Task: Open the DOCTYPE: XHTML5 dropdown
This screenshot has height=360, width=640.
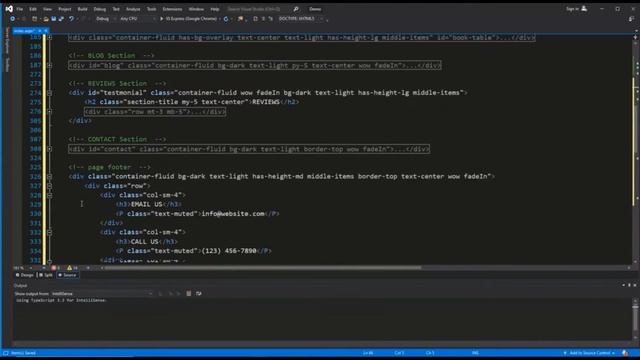Action: (301, 19)
